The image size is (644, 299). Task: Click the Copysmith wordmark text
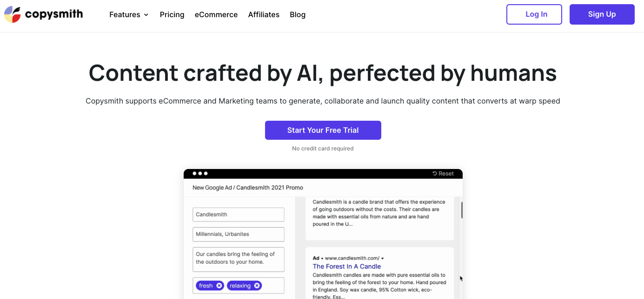[54, 14]
